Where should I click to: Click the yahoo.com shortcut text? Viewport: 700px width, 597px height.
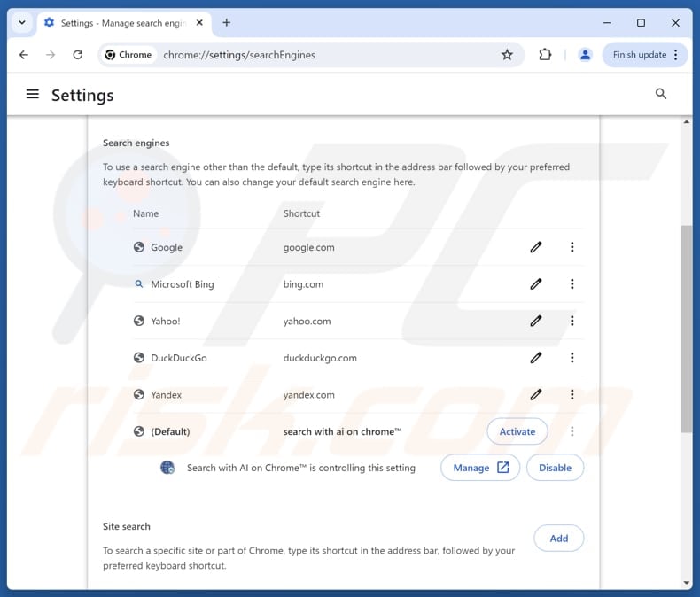[307, 322]
